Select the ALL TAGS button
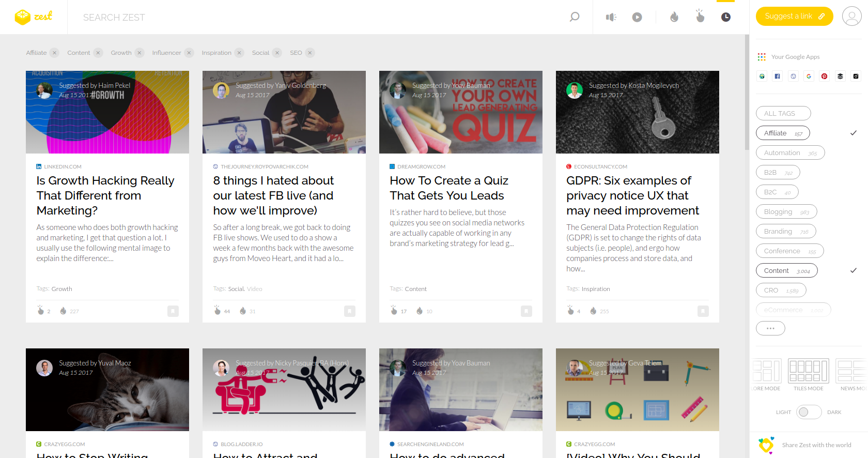Viewport: 868px width, 458px height. coord(783,113)
